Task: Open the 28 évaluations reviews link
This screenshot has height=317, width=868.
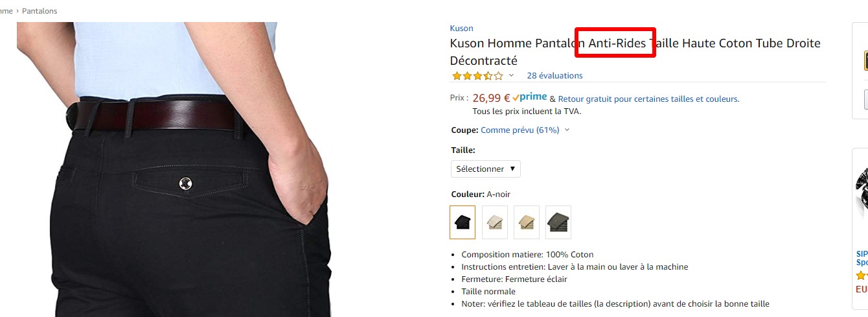Action: (x=554, y=76)
